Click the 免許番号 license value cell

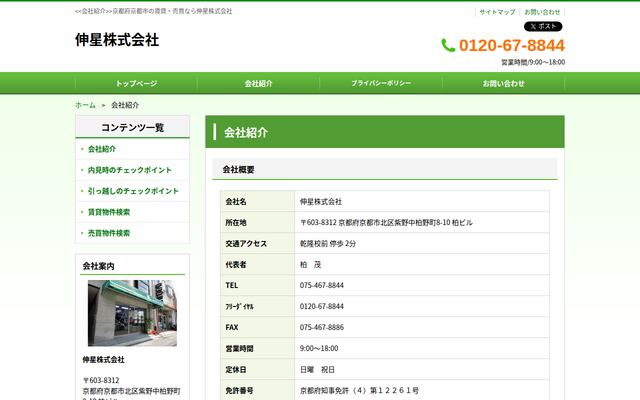point(422,390)
